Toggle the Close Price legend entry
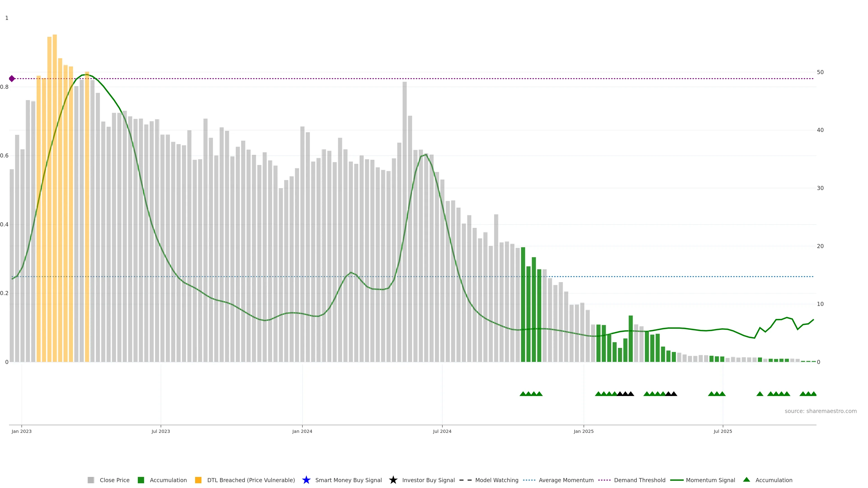This screenshot has height=488, width=868. click(114, 480)
